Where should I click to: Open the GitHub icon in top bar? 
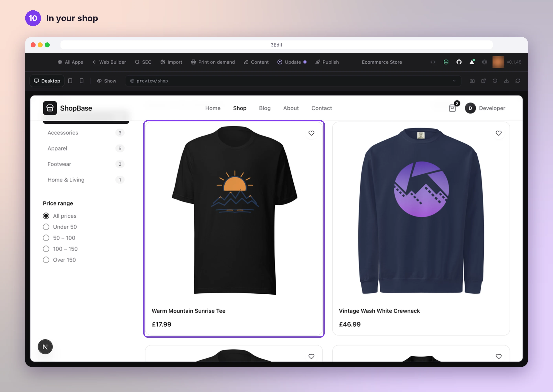coord(459,62)
